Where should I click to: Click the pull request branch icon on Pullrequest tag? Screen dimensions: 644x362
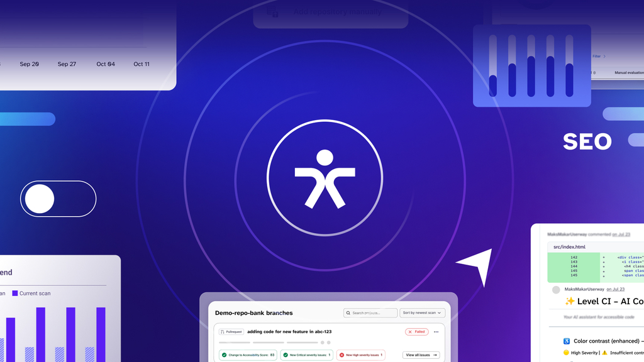pos(223,332)
